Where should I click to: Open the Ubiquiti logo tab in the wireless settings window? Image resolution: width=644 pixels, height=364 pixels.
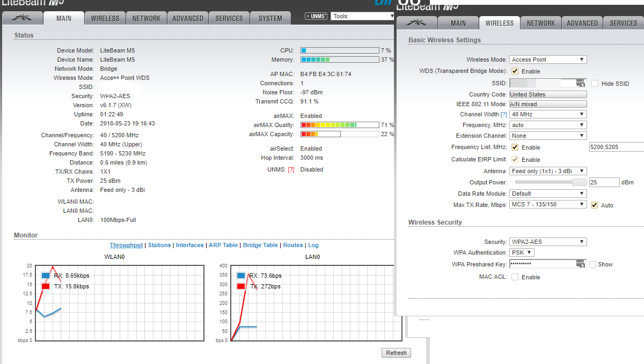(x=416, y=23)
